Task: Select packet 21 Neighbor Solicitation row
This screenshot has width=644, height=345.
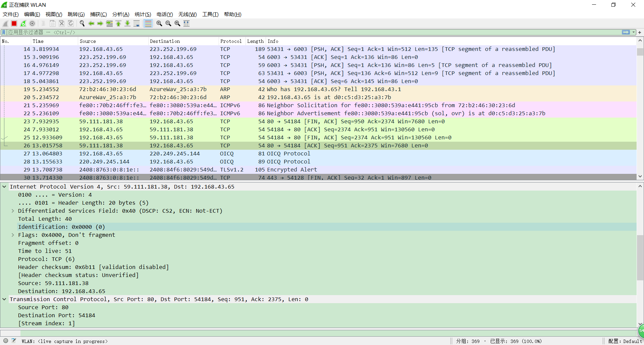Action: tap(318, 105)
